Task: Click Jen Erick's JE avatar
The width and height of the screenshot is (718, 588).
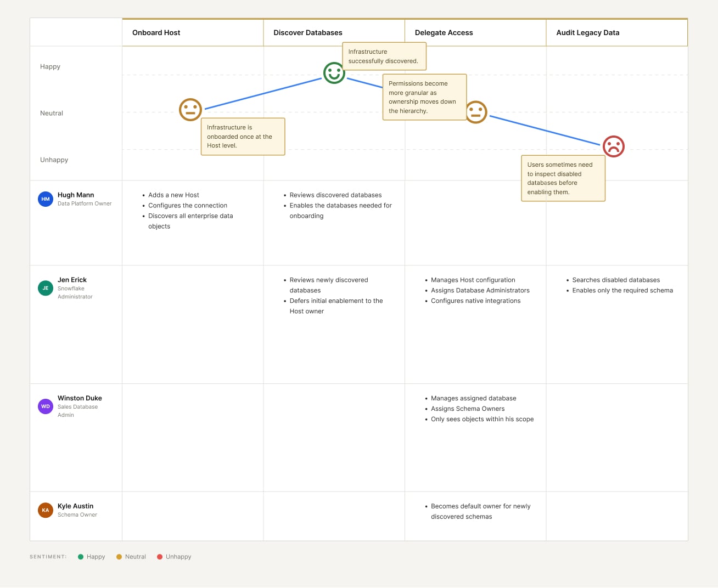Action: coord(46,288)
